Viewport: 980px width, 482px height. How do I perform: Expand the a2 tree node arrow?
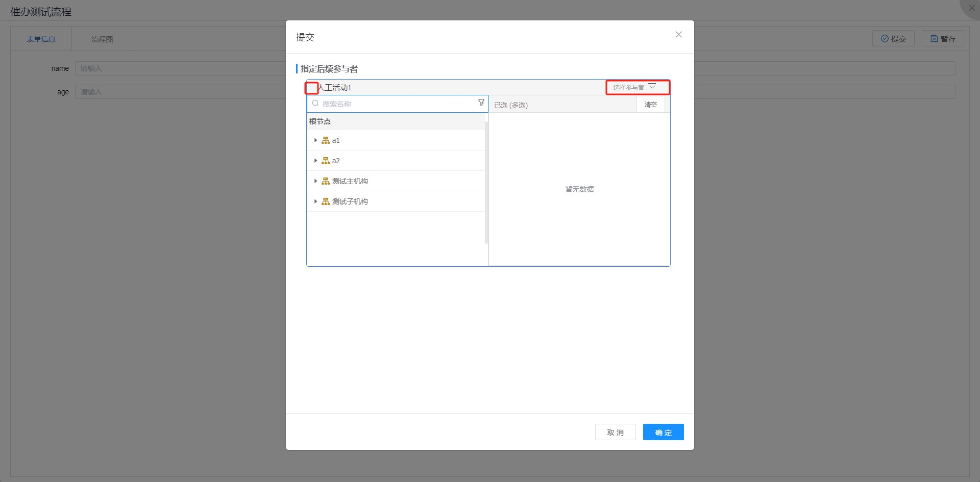pyautogui.click(x=315, y=161)
